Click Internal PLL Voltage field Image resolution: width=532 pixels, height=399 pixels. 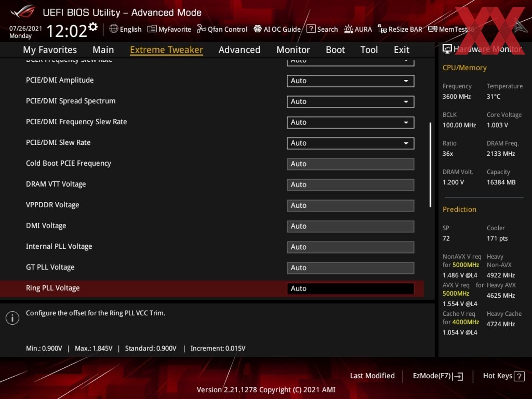point(350,246)
